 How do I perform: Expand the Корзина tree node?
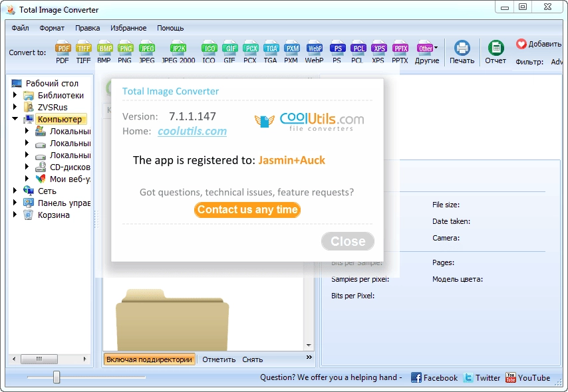pos(15,215)
